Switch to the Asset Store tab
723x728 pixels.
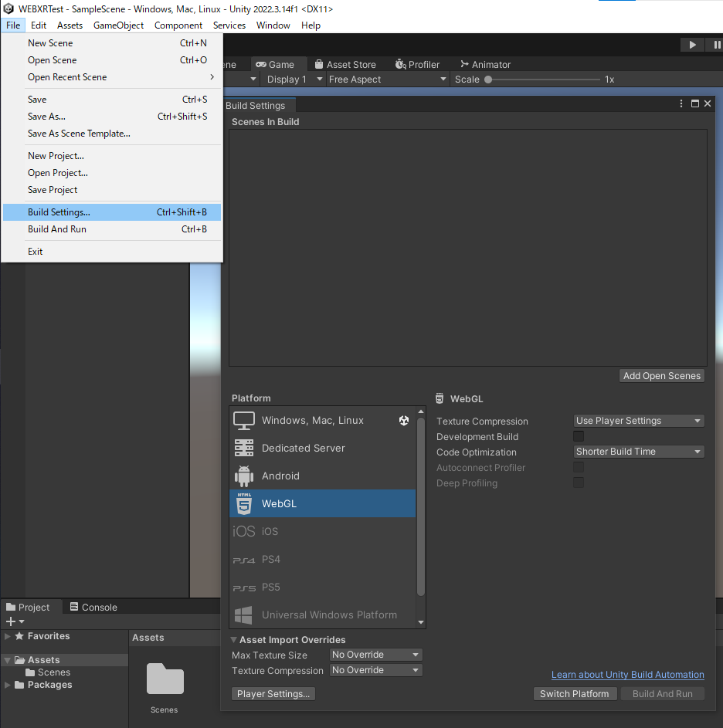(x=345, y=65)
